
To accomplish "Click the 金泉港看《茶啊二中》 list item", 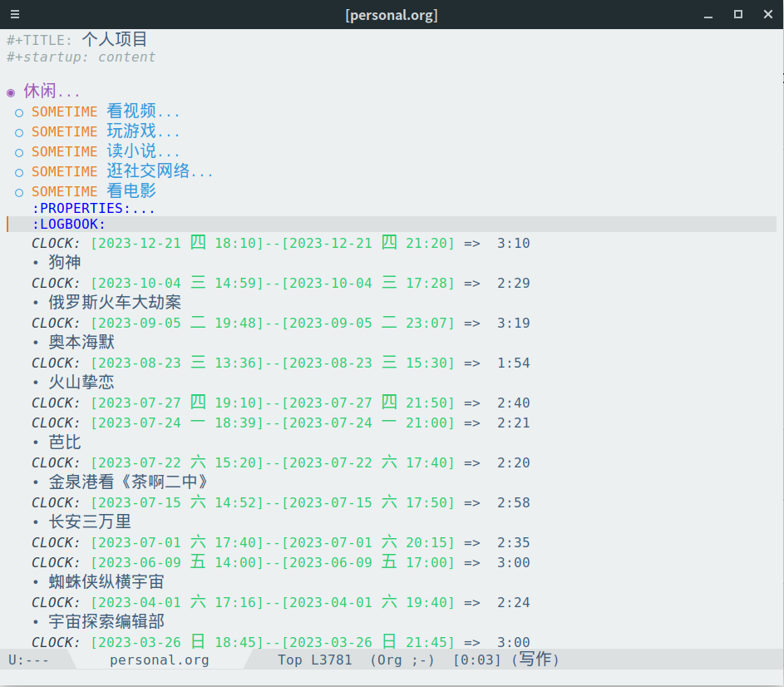I will point(128,482).
